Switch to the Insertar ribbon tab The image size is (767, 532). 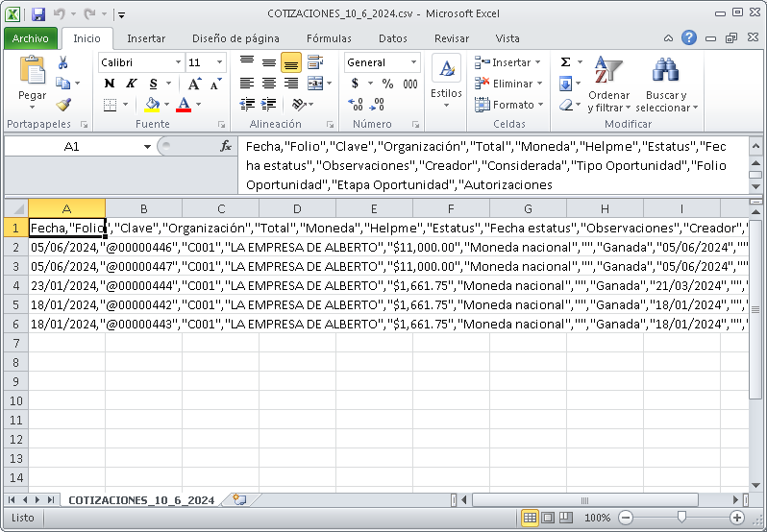pyautogui.click(x=146, y=38)
